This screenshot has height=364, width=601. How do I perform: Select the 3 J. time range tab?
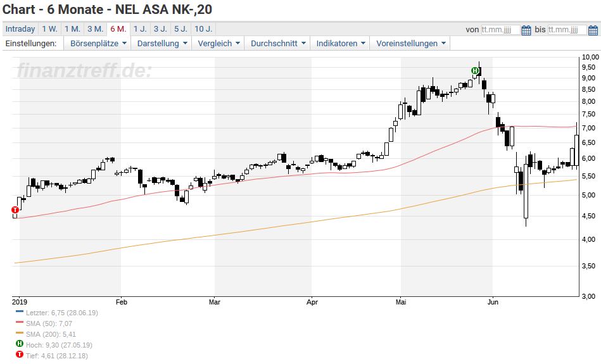coord(161,29)
